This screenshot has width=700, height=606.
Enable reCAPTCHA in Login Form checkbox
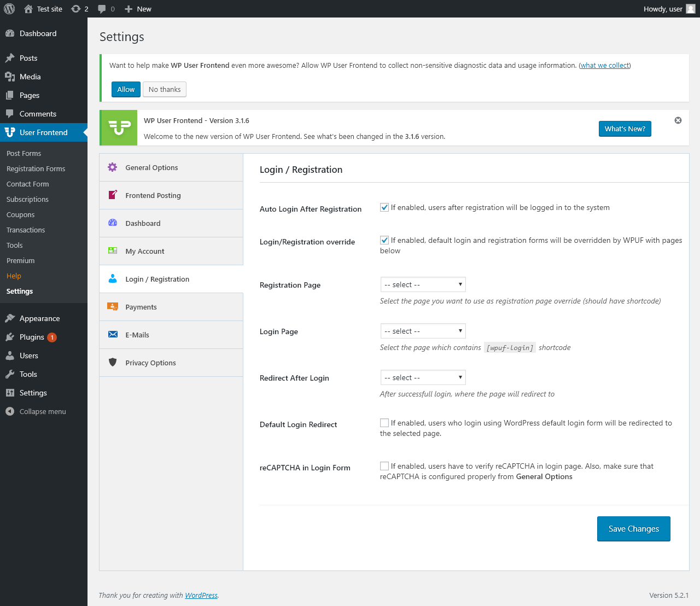(384, 466)
